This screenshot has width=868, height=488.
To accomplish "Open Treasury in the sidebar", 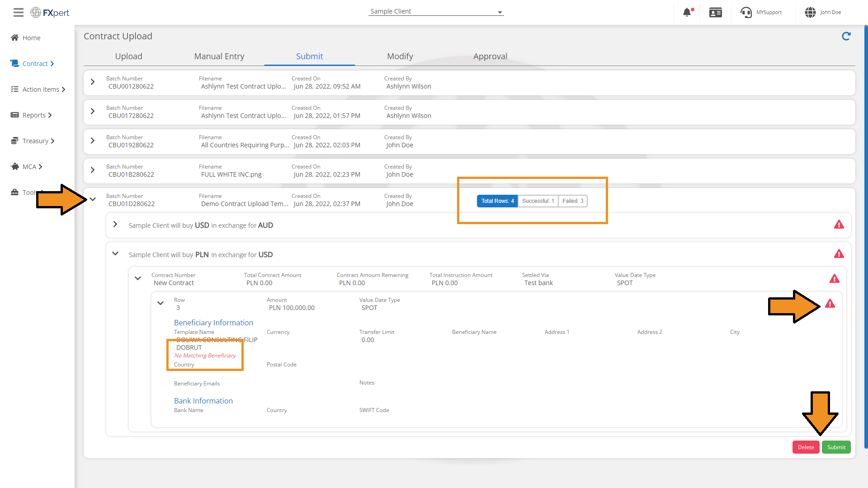I will point(35,141).
